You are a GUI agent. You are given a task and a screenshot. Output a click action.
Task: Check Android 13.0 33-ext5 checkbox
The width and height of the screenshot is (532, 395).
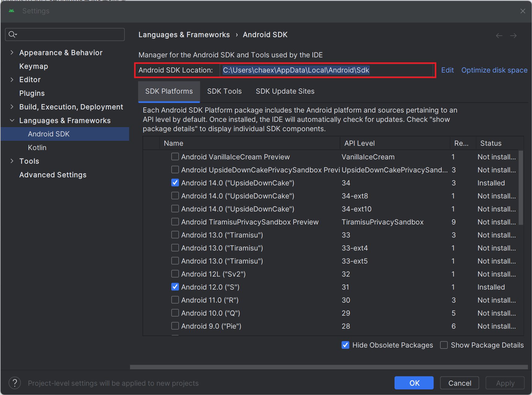175,261
